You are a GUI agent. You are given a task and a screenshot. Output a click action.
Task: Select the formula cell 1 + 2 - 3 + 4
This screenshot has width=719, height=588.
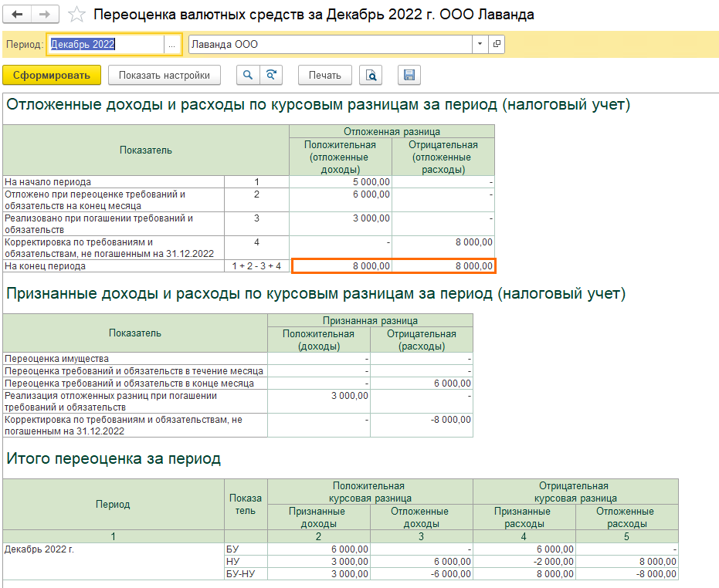coord(256,265)
